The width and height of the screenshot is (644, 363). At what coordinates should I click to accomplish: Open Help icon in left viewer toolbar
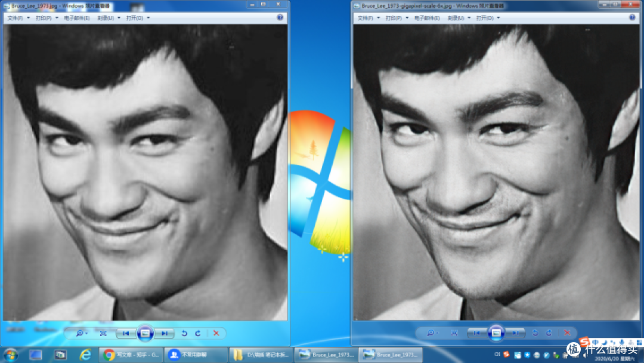tap(280, 18)
